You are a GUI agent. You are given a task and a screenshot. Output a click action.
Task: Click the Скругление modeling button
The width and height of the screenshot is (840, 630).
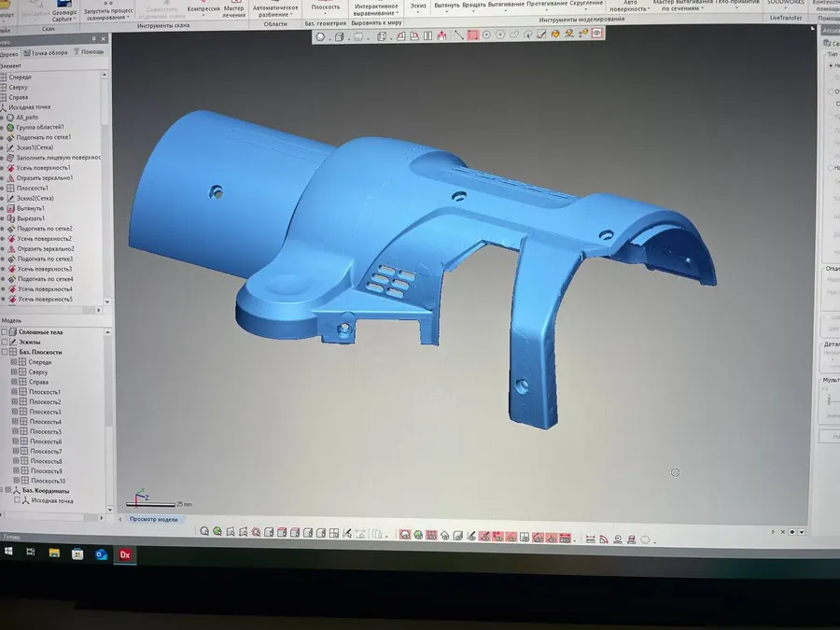[586, 3]
